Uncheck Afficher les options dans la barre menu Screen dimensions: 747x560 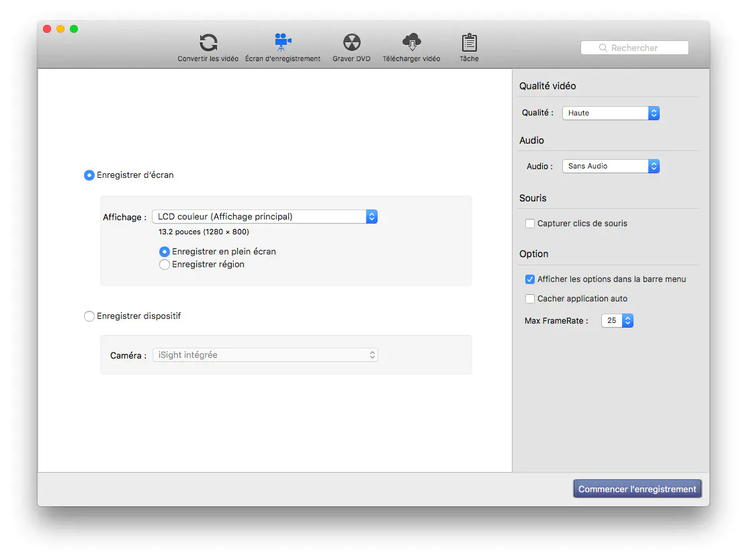tap(530, 279)
